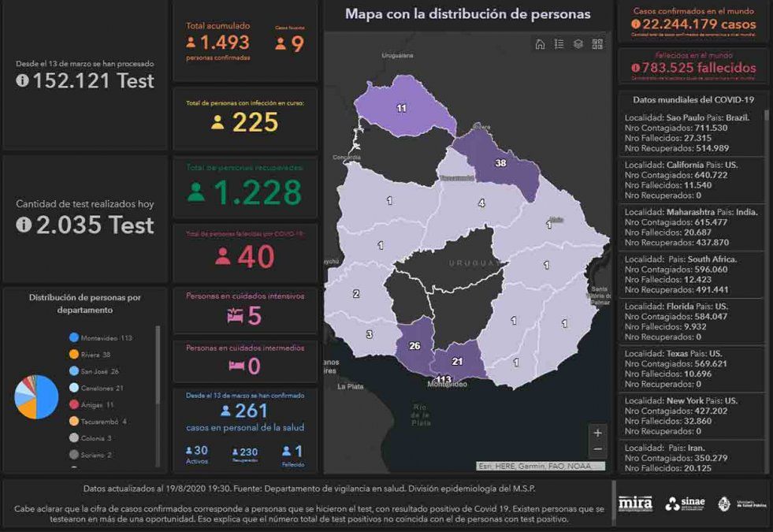Zoom in on the map with plus
The image size is (773, 532).
click(598, 433)
